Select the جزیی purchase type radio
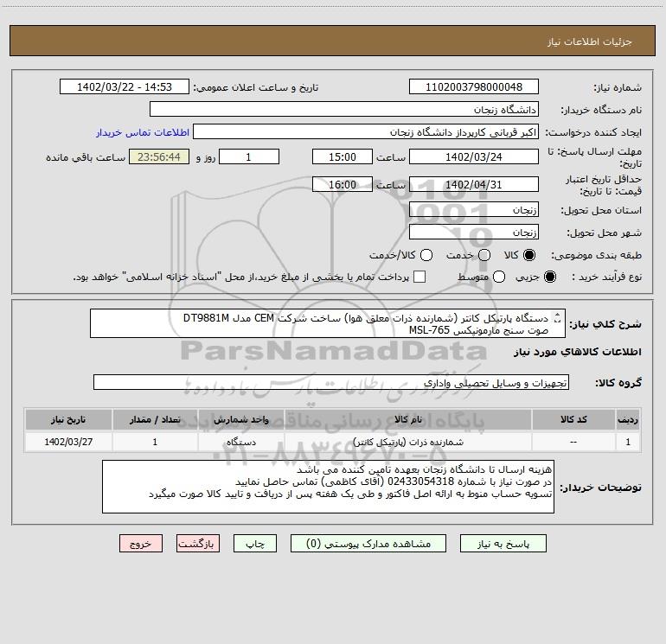 [x=549, y=277]
